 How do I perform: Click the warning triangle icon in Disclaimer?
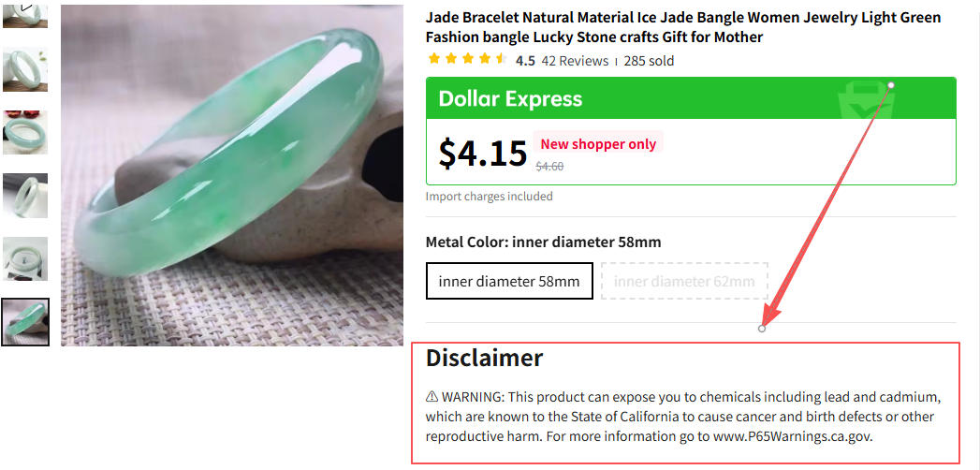pos(431,397)
